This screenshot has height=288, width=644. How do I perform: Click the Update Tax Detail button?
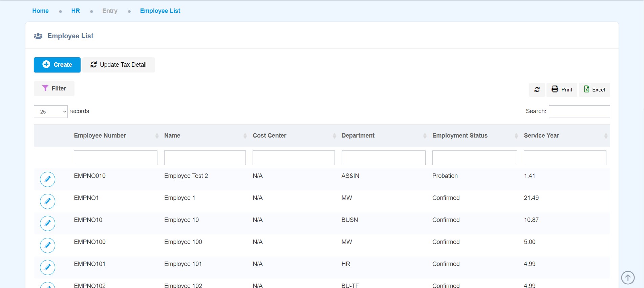point(119,65)
